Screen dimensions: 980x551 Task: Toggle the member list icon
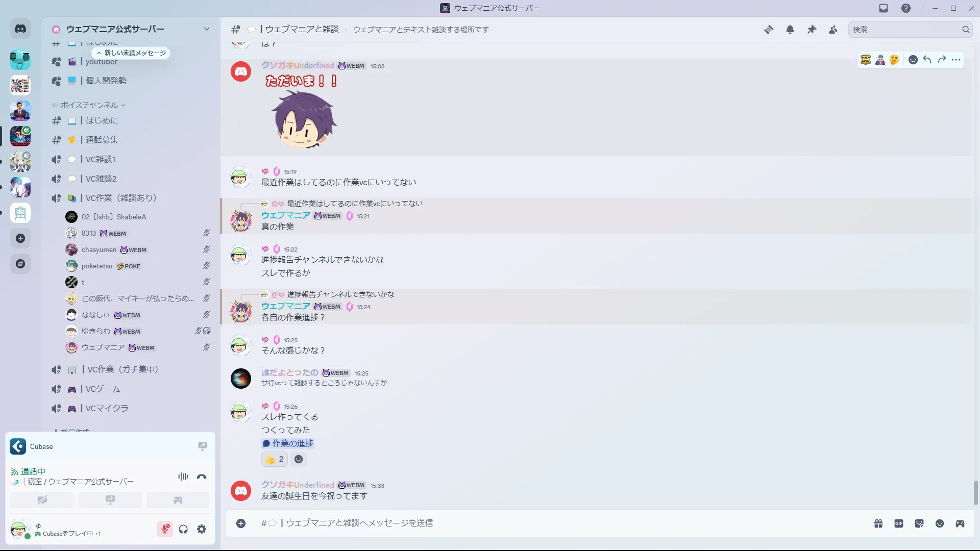[x=833, y=30]
